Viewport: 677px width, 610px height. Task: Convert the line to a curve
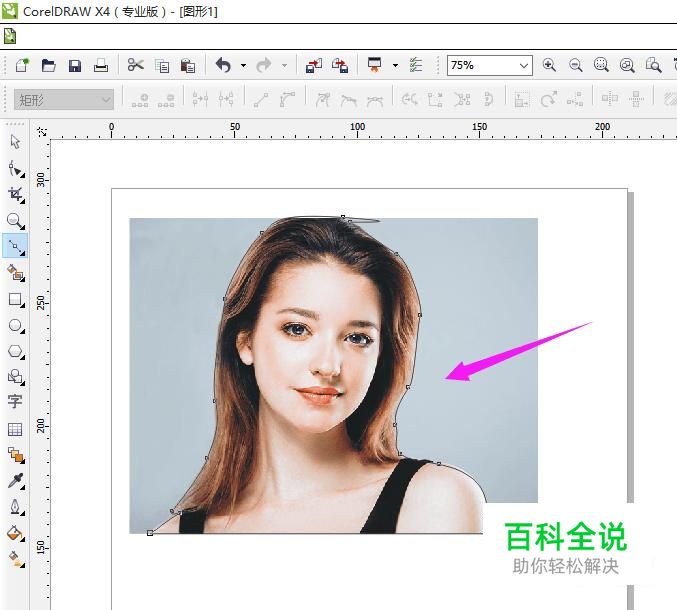pyautogui.click(x=287, y=100)
